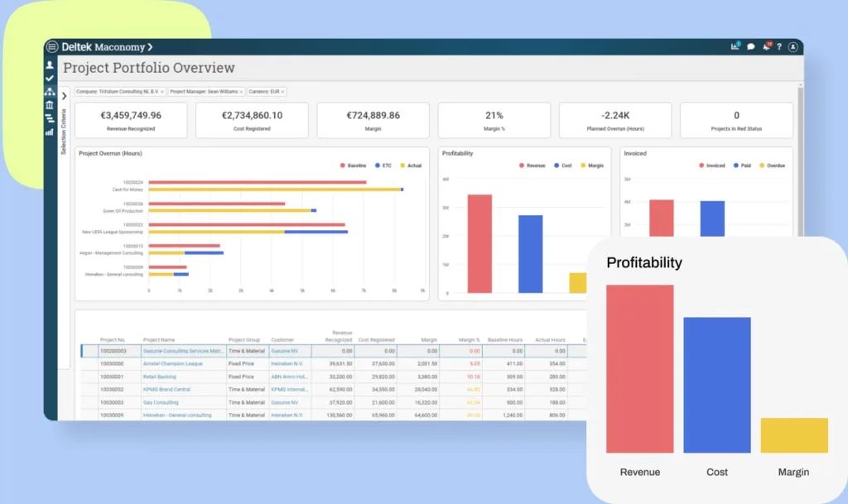Remove the Project Manager filter chip

point(241,92)
